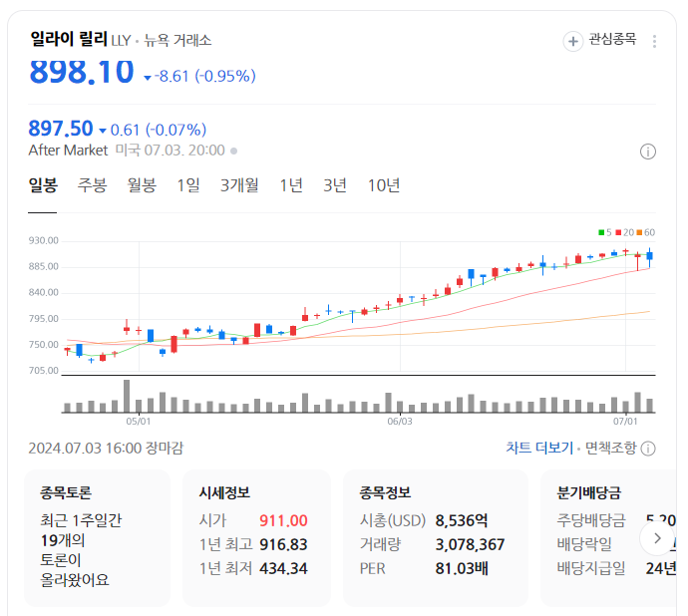Open info icon beside After Market time

click(x=648, y=152)
